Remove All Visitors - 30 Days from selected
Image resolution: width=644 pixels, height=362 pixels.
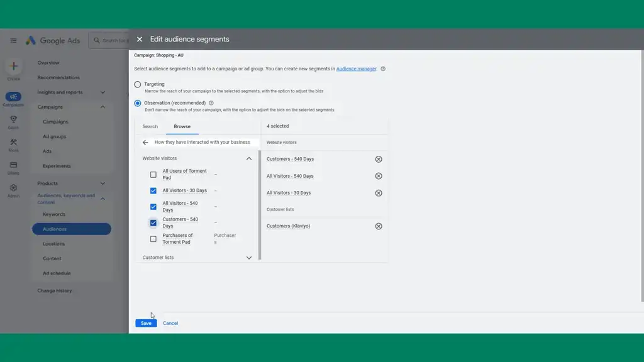(379, 193)
